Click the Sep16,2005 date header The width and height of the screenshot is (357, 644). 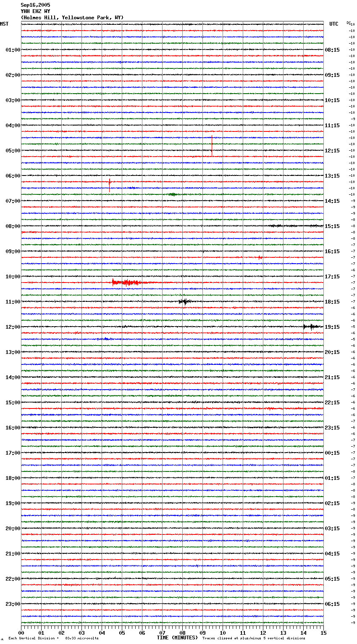point(35,5)
